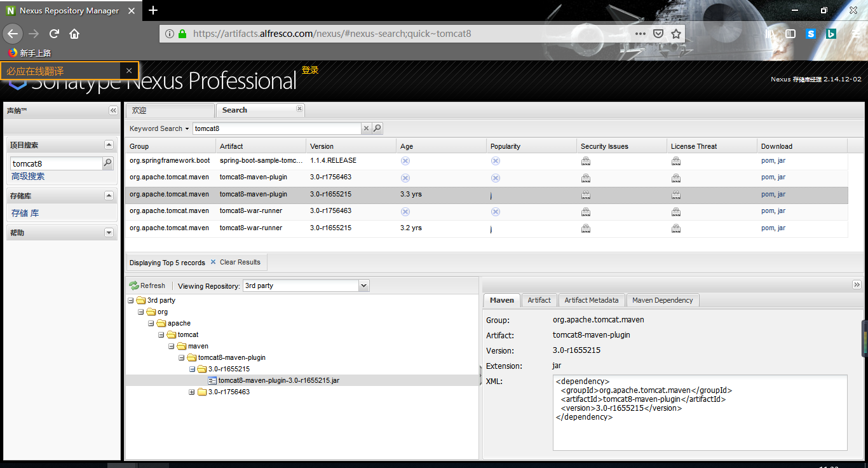868x468 pixels.
Task: Click into the Keyword Search input
Action: (277, 128)
